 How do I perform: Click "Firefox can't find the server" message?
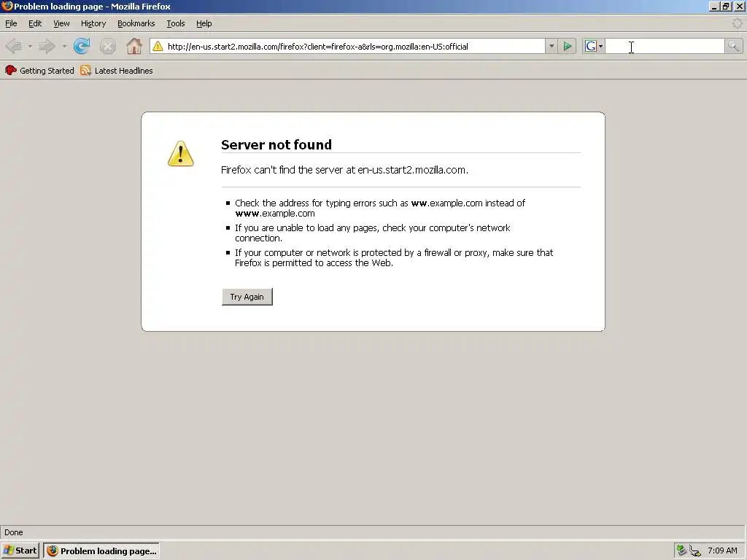coord(344,170)
